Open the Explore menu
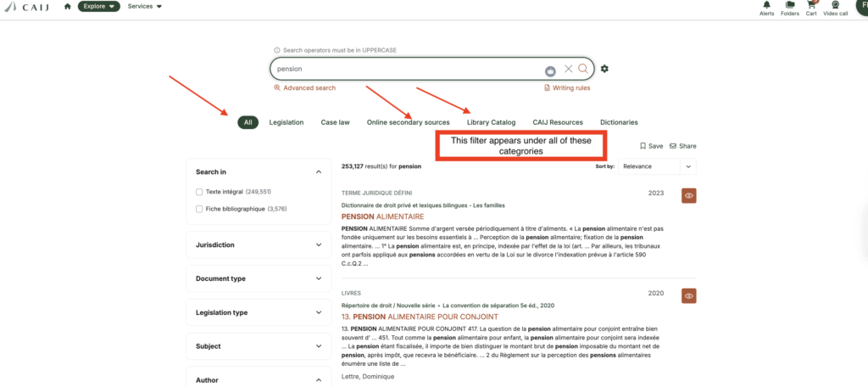 [x=98, y=7]
